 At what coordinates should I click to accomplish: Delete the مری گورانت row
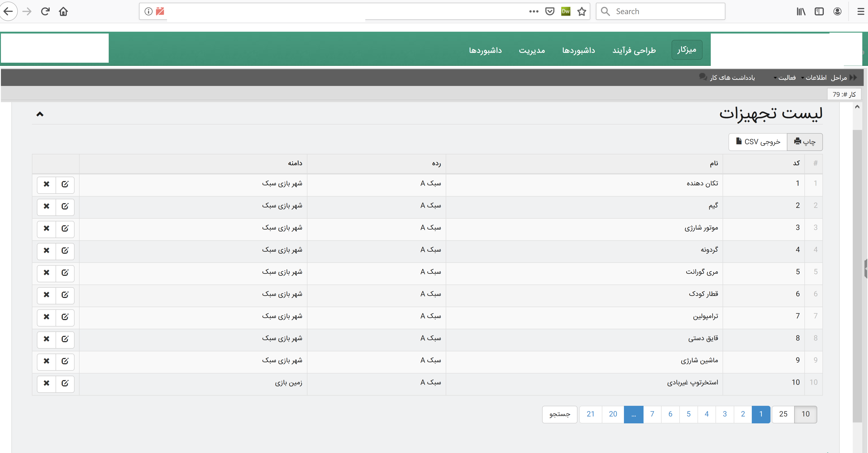[x=46, y=273]
